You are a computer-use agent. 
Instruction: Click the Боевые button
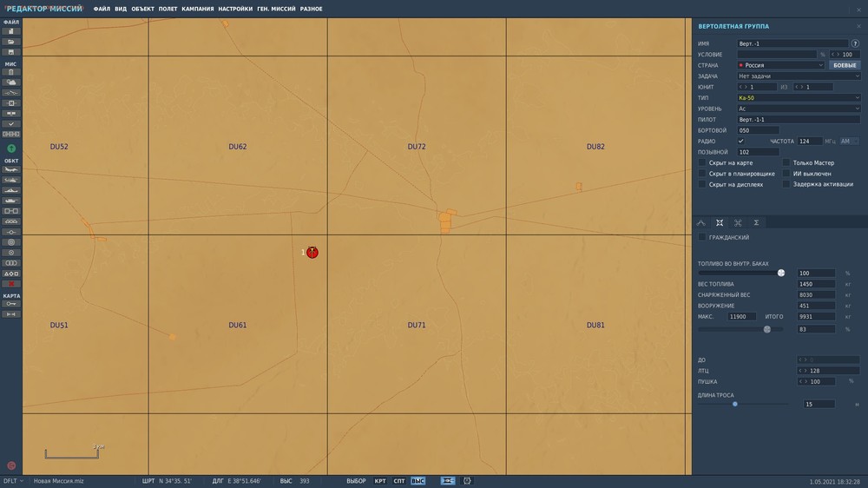pos(845,65)
